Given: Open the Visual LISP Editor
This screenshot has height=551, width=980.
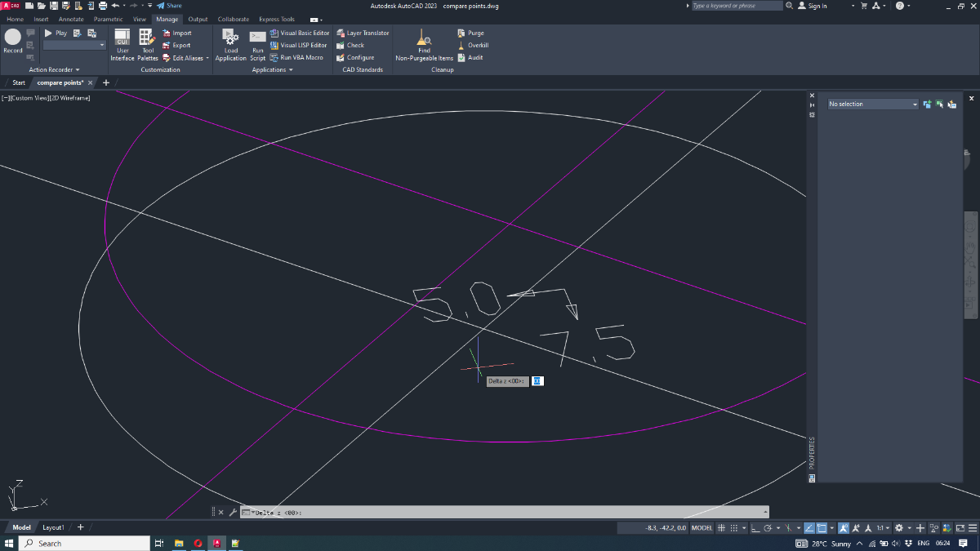Looking at the screenshot, I should 299,46.
